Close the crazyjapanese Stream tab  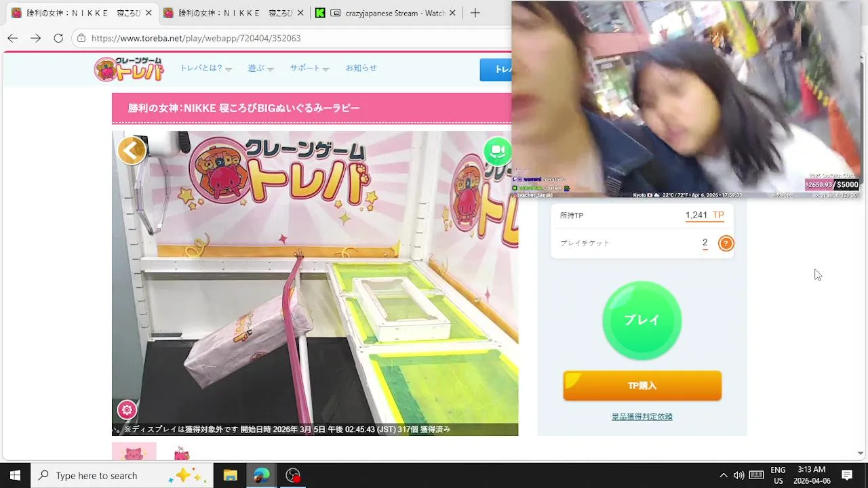click(x=452, y=13)
